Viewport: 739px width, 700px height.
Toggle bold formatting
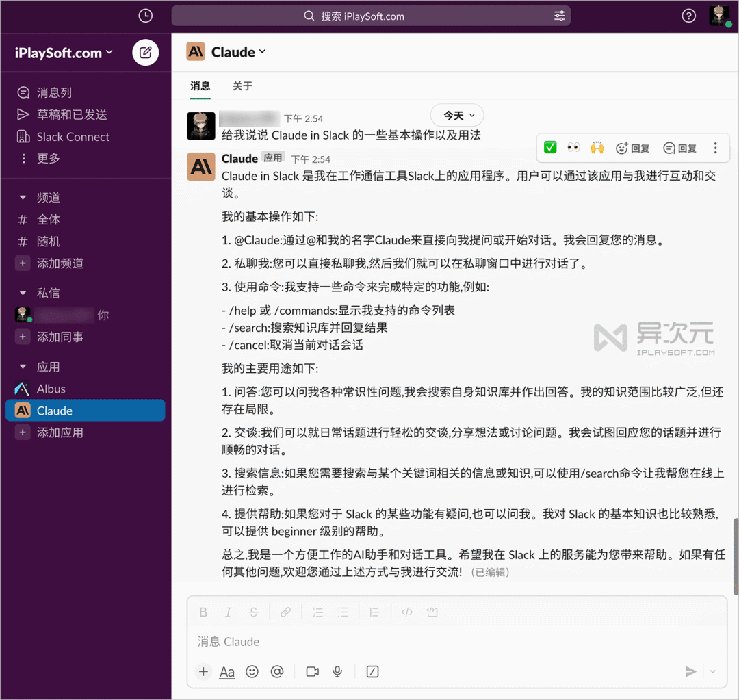click(203, 612)
